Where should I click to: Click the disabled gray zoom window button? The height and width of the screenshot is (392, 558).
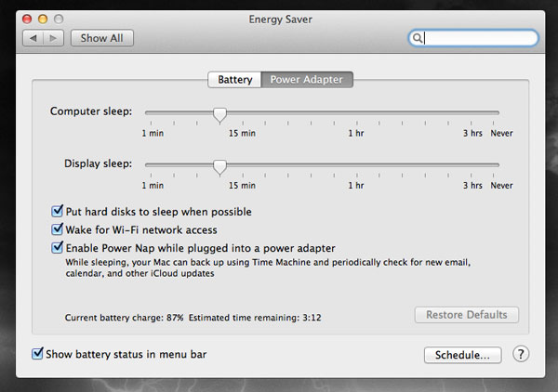coord(59,19)
